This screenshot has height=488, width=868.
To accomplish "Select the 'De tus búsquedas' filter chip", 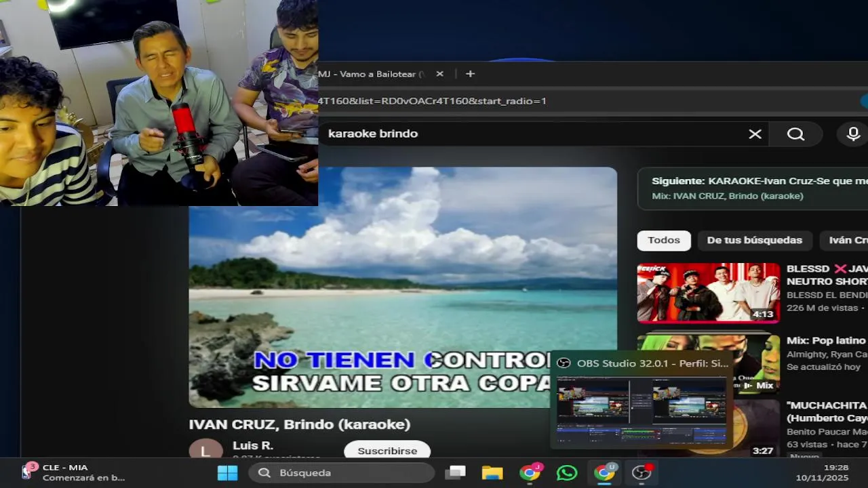I will coord(754,241).
